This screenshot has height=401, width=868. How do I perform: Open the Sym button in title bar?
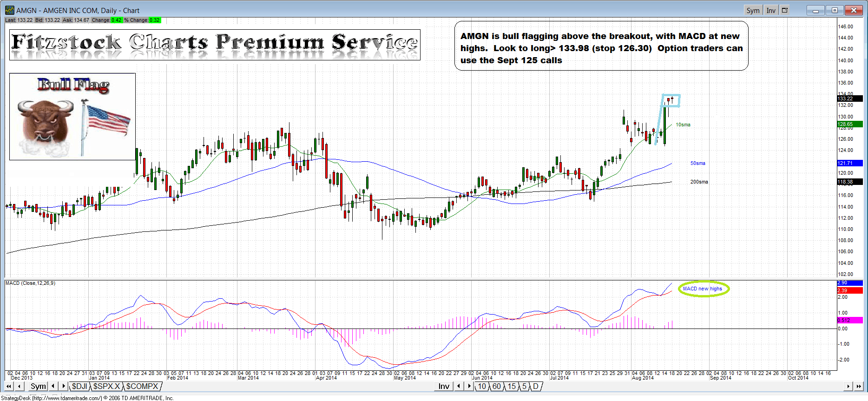[753, 10]
